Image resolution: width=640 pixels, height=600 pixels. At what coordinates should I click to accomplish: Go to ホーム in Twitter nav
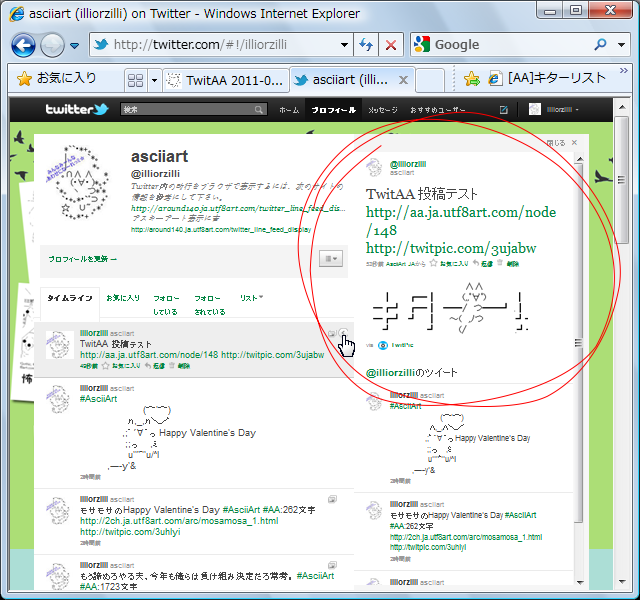click(x=289, y=110)
